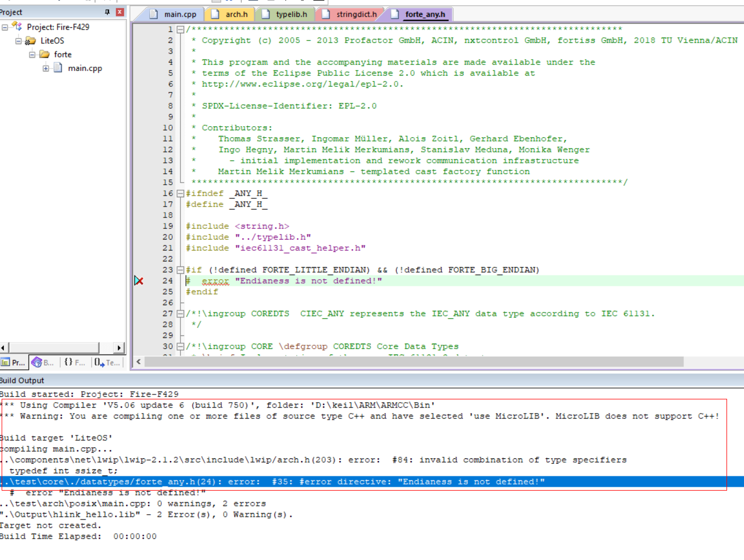Image resolution: width=744 pixels, height=560 pixels.
Task: Click the forte folder icon
Action: [44, 54]
